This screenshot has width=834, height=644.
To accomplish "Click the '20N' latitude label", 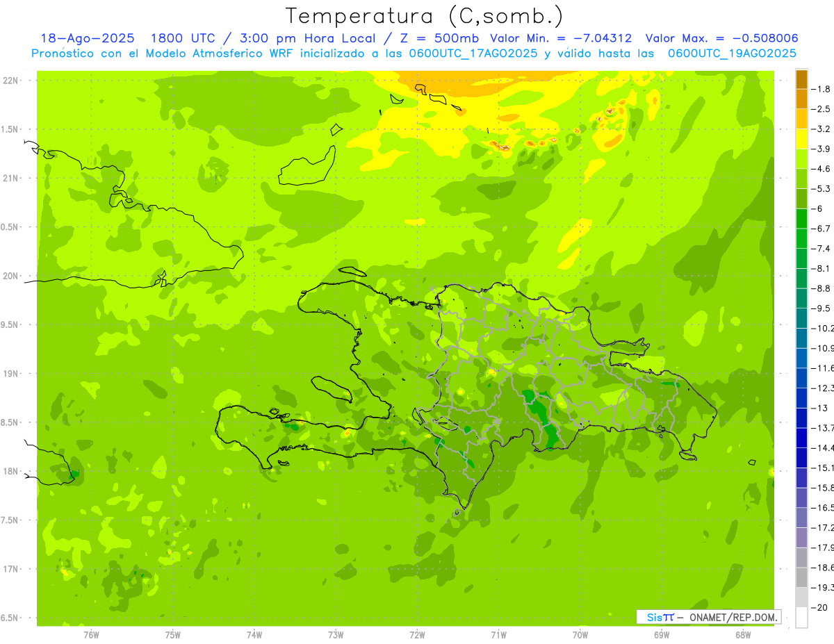I will pyautogui.click(x=10, y=276).
